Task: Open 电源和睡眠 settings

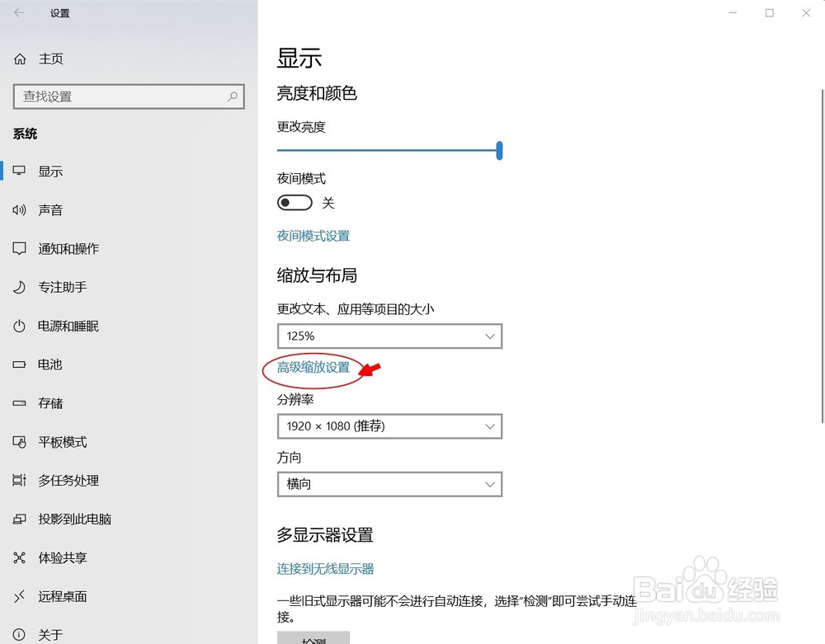Action: (x=70, y=326)
